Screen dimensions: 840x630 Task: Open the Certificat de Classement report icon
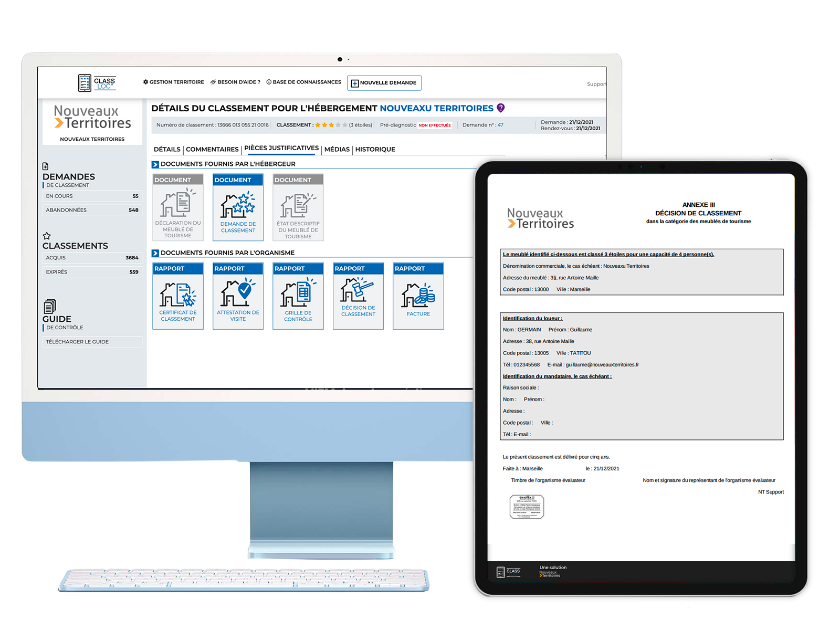pos(178,296)
